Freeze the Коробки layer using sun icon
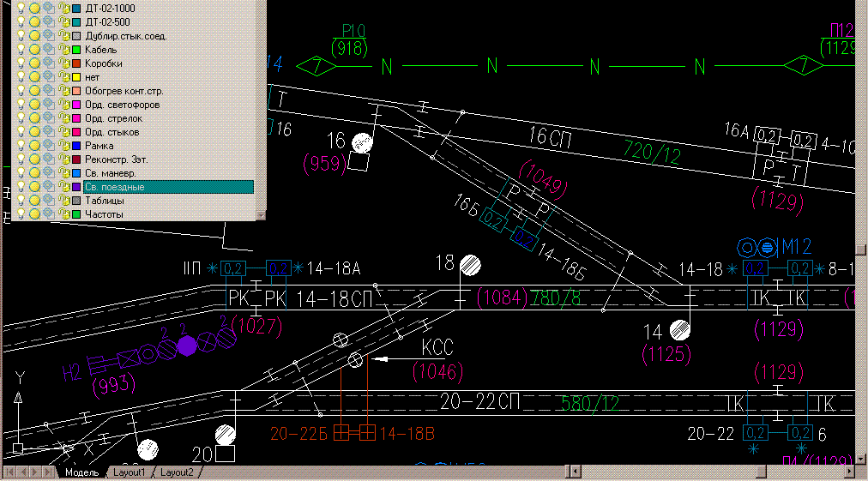The width and height of the screenshot is (868, 481). (x=34, y=63)
